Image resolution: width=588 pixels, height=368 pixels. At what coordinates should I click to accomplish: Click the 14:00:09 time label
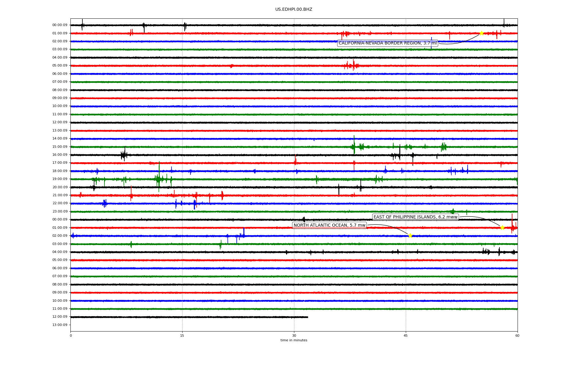click(x=60, y=139)
